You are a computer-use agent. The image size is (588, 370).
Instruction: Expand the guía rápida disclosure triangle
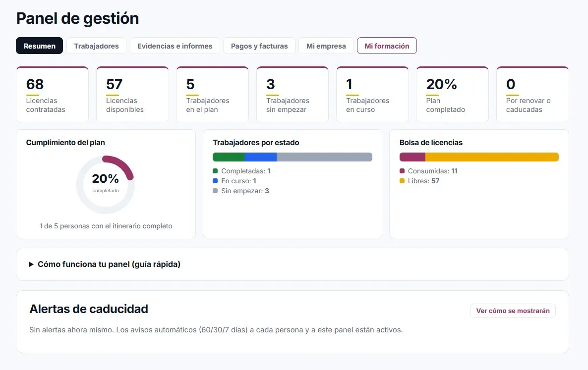[32, 264]
